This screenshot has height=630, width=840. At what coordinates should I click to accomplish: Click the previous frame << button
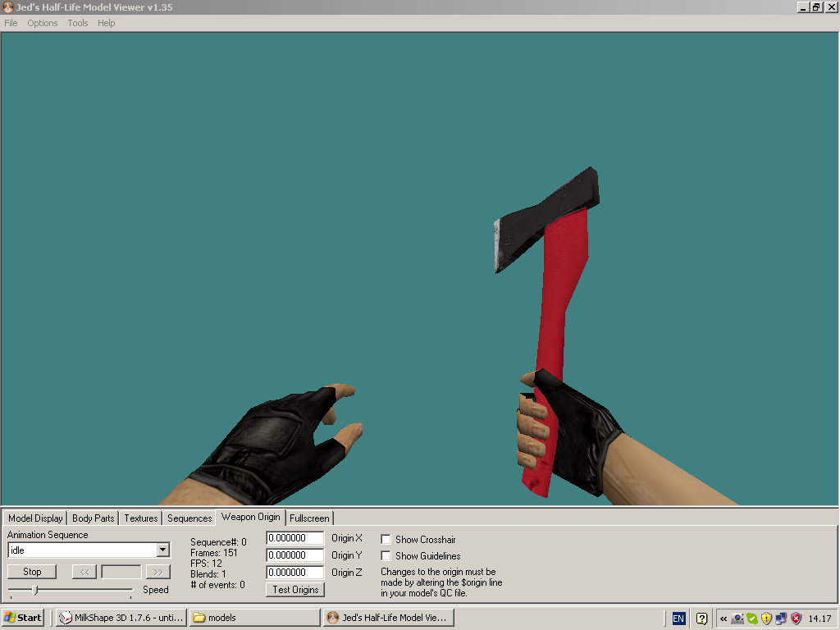(84, 572)
